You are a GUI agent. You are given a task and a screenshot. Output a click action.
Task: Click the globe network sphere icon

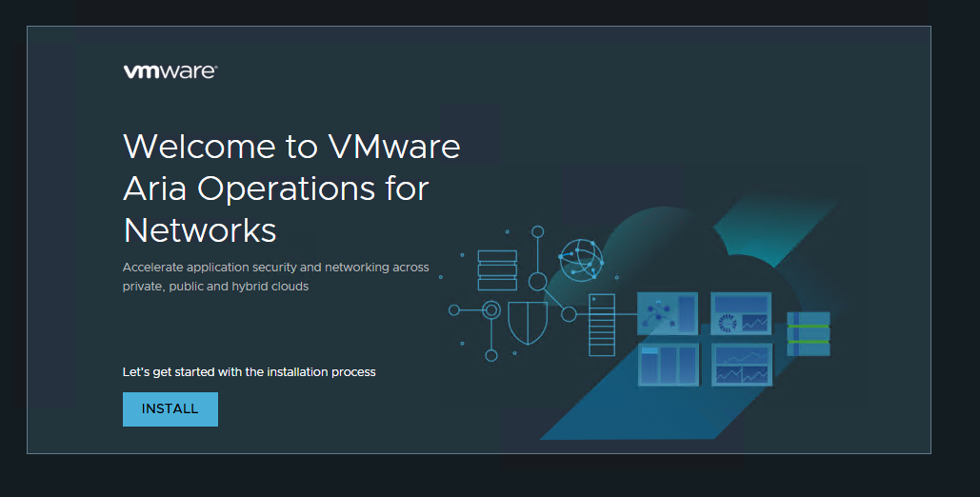coord(581,258)
